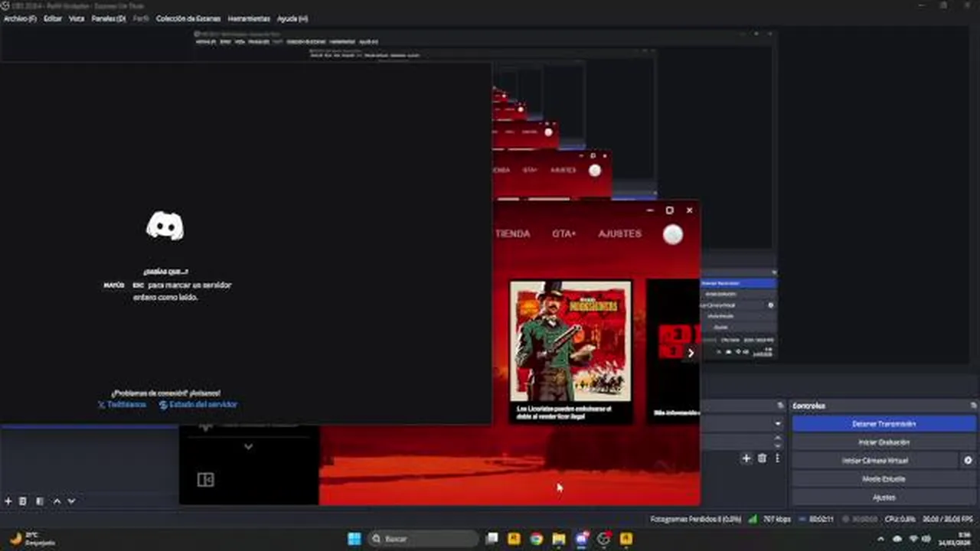This screenshot has width=980, height=551.
Task: Move the scene up
Action: (x=57, y=501)
